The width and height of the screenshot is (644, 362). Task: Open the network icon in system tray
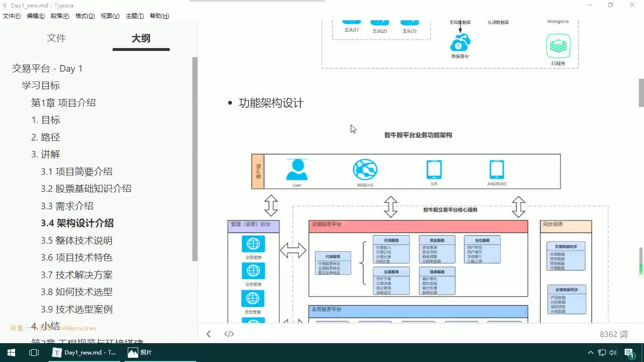click(x=602, y=352)
